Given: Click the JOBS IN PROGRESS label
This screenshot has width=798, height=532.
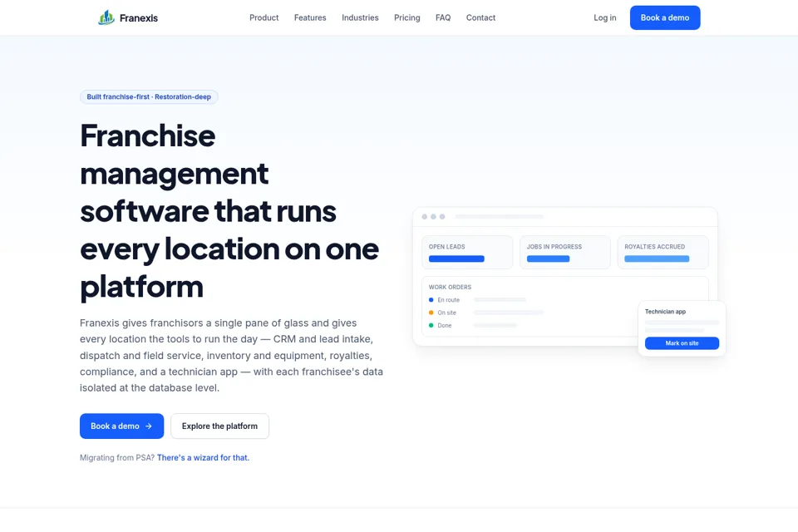Looking at the screenshot, I should pyautogui.click(x=554, y=246).
